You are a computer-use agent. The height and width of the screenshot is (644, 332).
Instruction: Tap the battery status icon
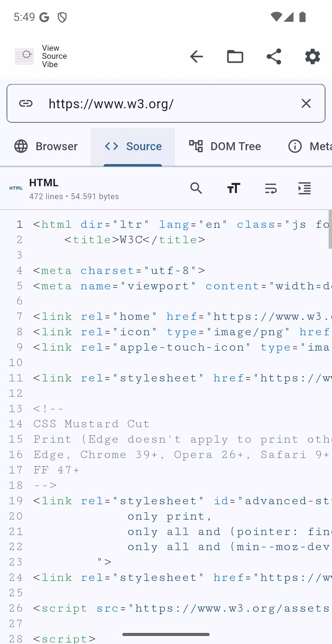(x=302, y=17)
